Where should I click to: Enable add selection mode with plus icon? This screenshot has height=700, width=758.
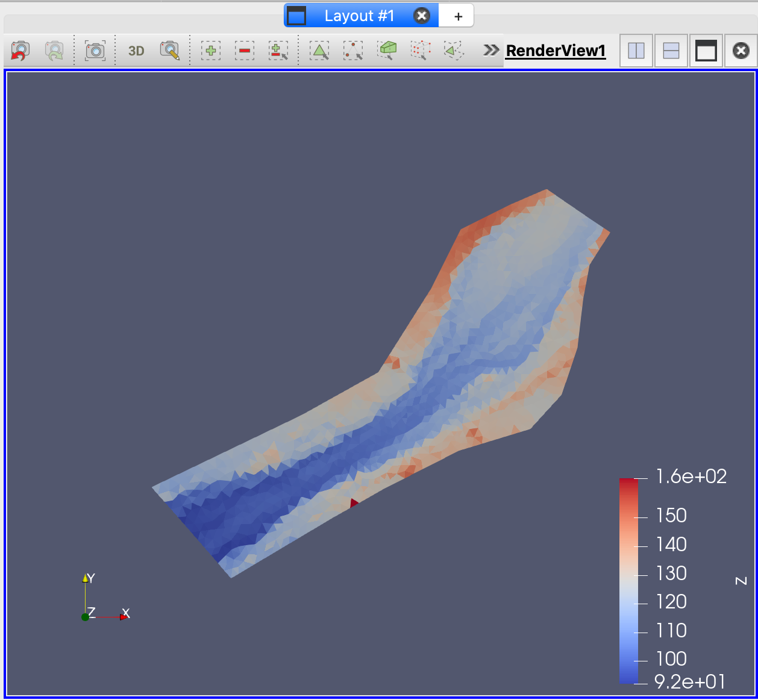pyautogui.click(x=211, y=51)
